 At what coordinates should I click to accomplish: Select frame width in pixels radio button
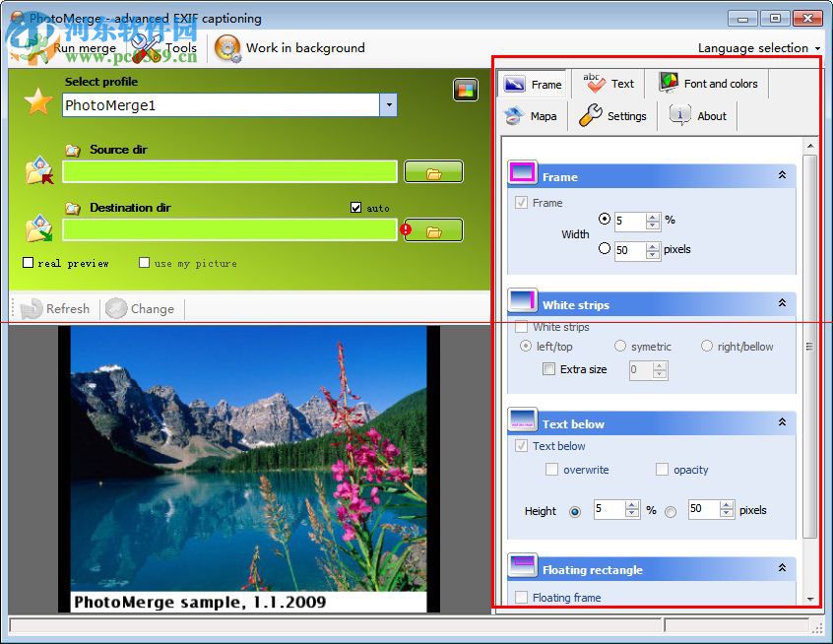[604, 248]
